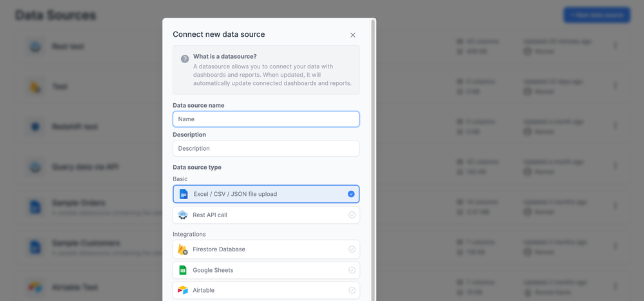Select the Google Sheets radio check

352,270
